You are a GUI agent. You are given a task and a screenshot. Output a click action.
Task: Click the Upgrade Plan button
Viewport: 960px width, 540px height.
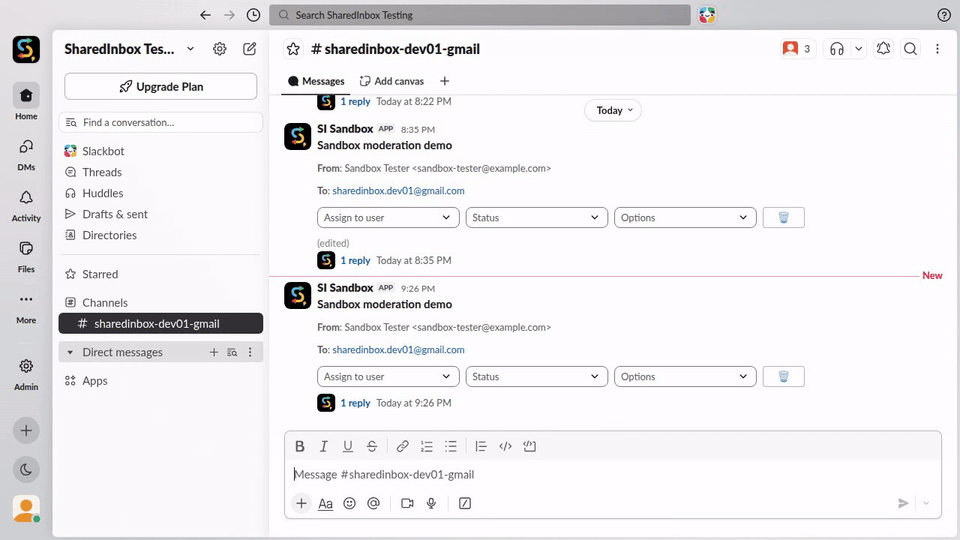pos(160,86)
